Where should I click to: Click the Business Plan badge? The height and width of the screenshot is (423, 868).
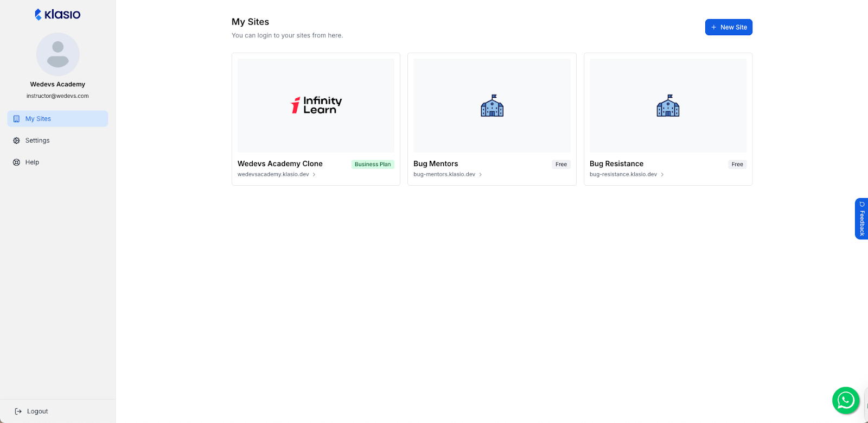(373, 165)
